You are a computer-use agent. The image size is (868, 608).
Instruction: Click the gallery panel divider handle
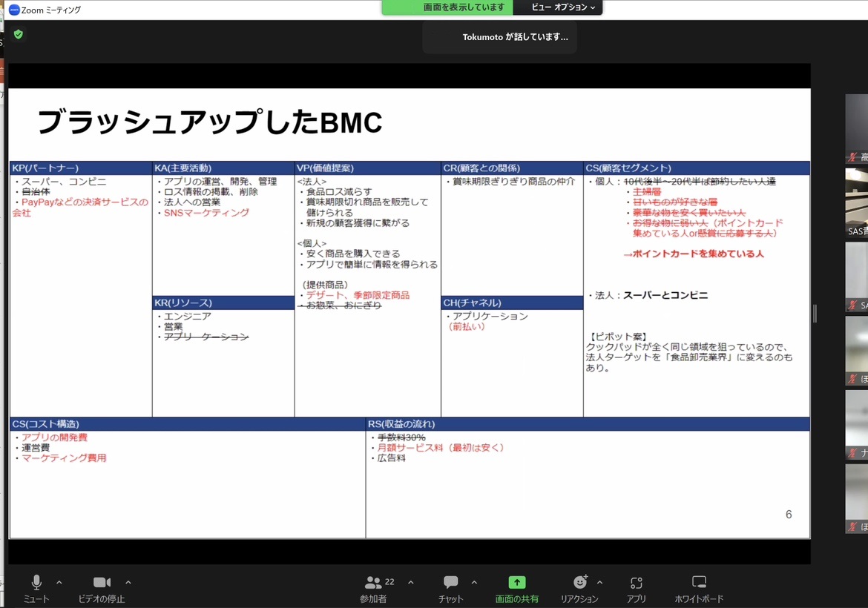point(815,314)
